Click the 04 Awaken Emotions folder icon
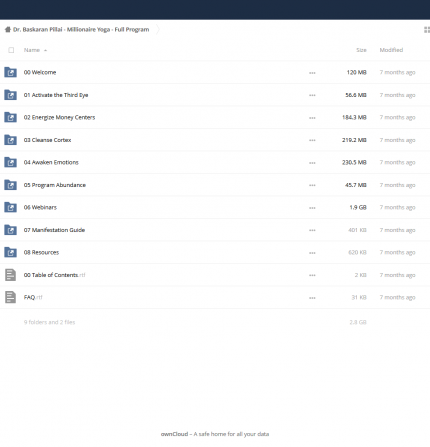430x447 pixels. click(x=11, y=162)
